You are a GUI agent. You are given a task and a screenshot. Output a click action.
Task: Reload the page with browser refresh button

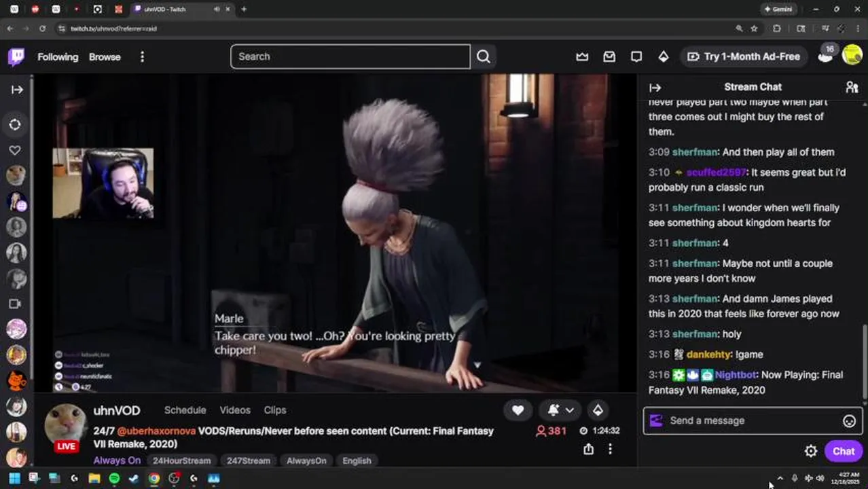pos(42,29)
